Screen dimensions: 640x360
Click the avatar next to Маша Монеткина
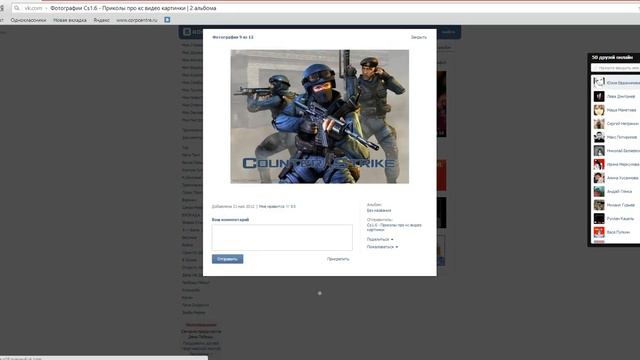(x=599, y=110)
